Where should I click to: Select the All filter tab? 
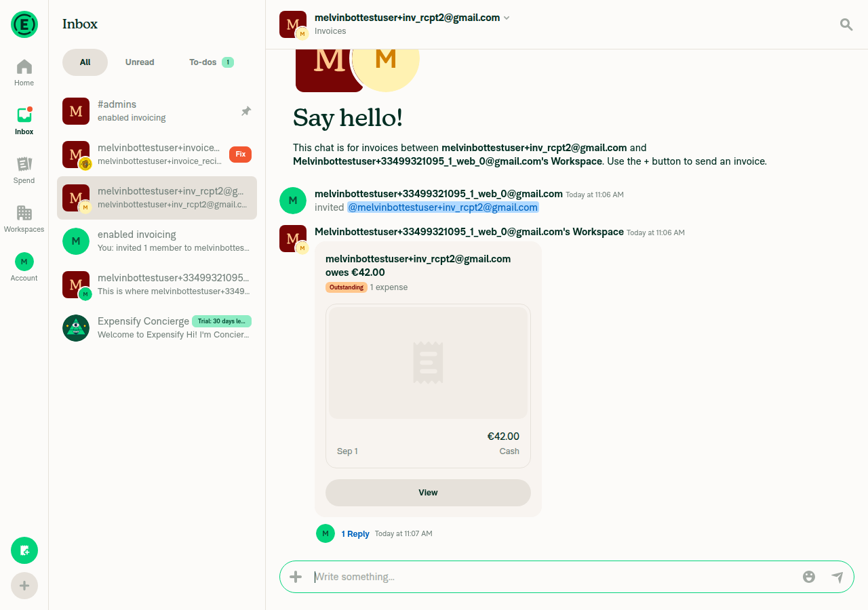coord(85,62)
